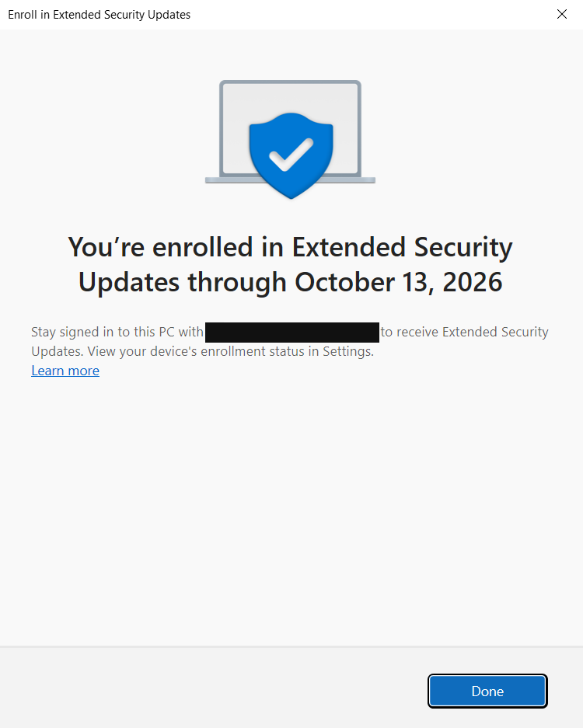Click the text 'to receive Extended Security'
Image resolution: width=583 pixels, height=728 pixels.
point(465,333)
